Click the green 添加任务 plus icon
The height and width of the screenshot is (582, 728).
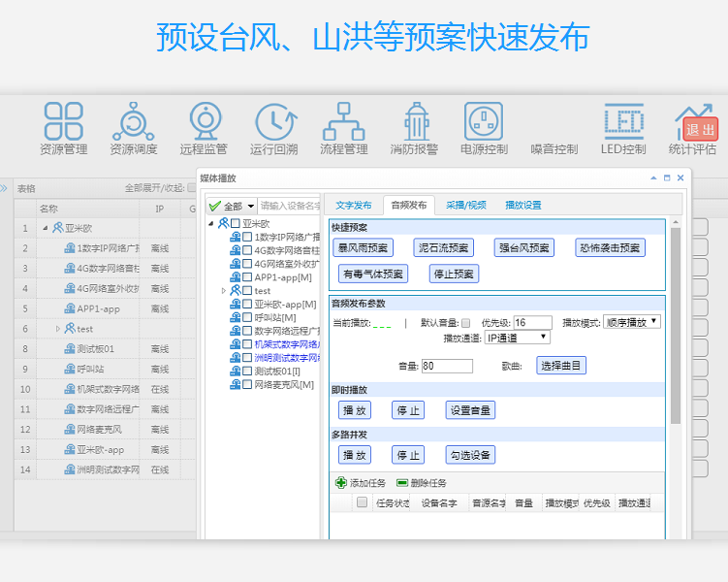tap(340, 482)
